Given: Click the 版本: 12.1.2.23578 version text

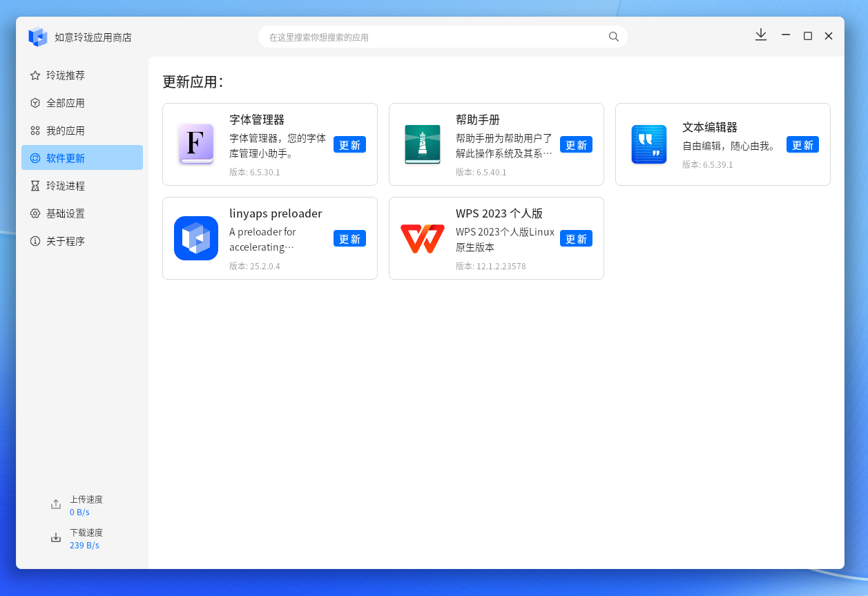Looking at the screenshot, I should [x=491, y=266].
